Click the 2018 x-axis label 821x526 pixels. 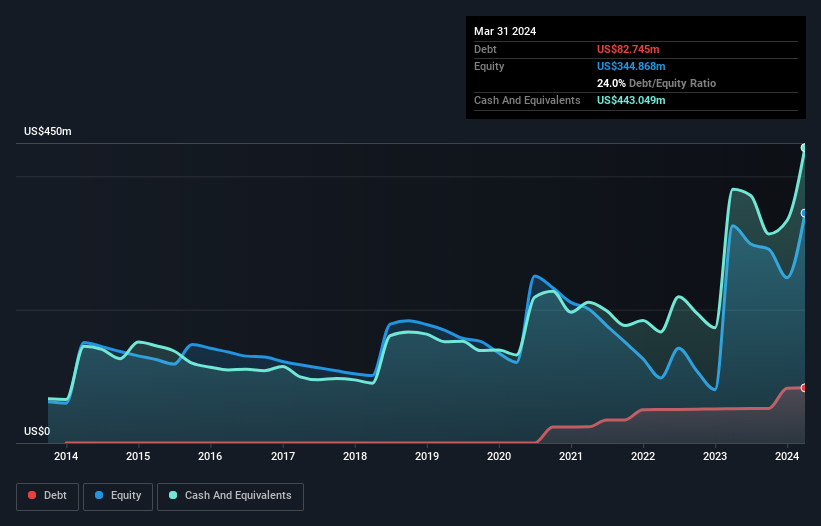point(355,457)
